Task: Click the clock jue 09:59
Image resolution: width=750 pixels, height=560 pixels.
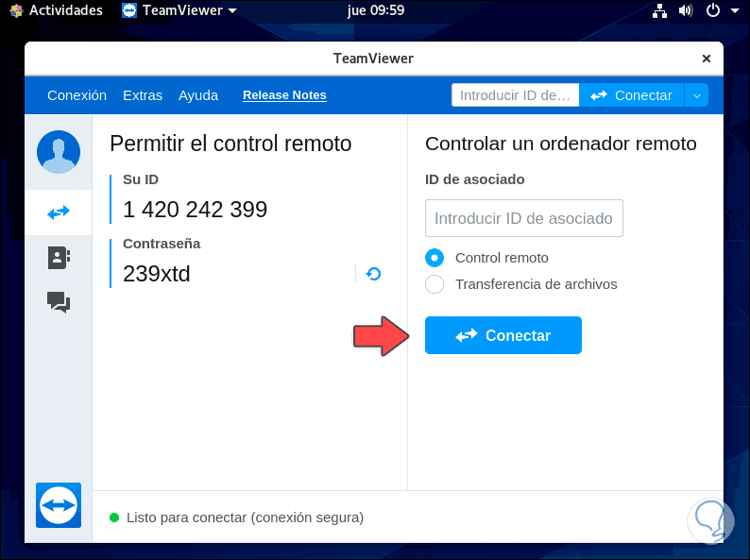Action: 376,10
